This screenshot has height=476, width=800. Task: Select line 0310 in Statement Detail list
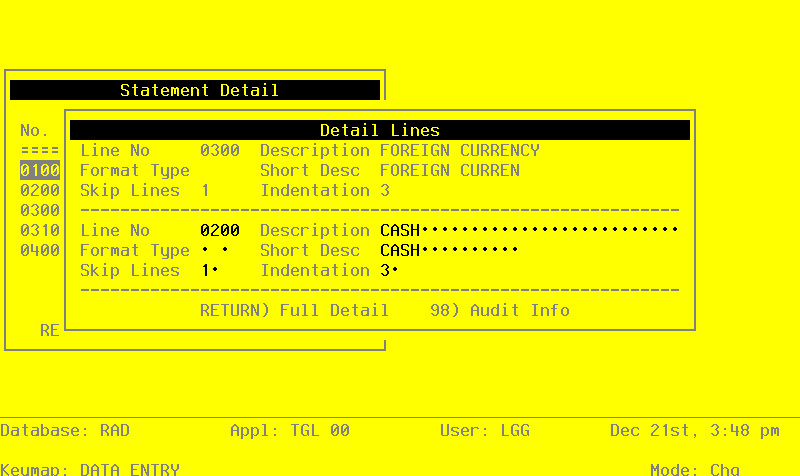(40, 230)
